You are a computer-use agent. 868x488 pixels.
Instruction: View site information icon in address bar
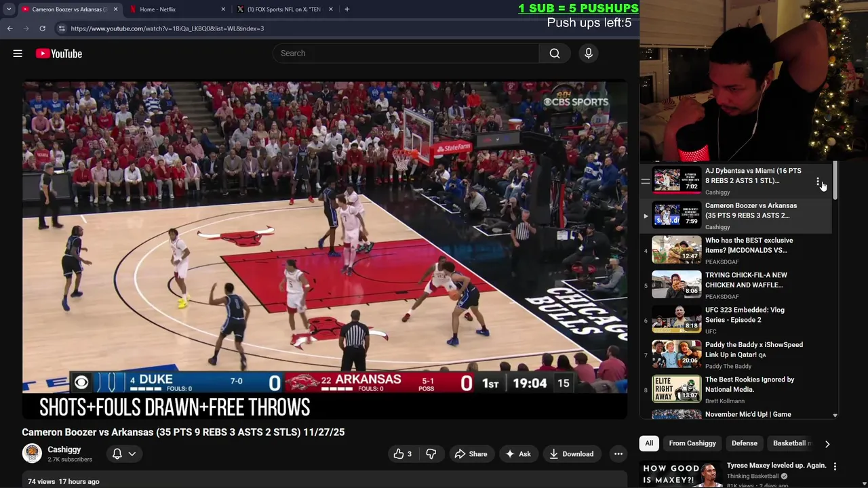pyautogui.click(x=62, y=28)
